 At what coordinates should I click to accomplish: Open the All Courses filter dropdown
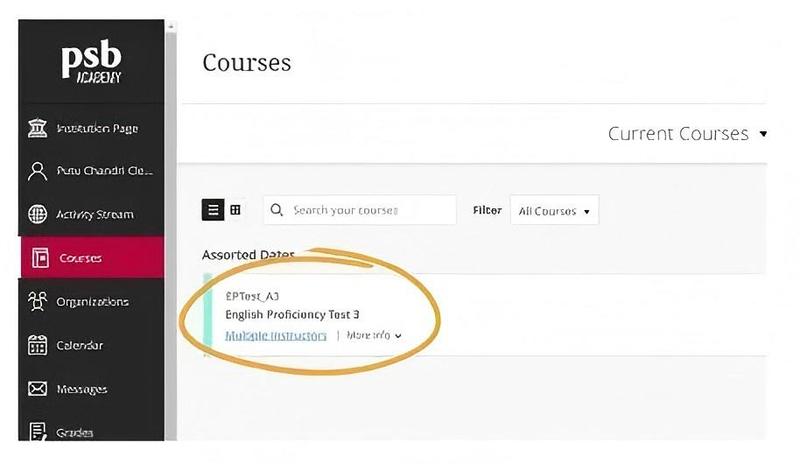[553, 211]
